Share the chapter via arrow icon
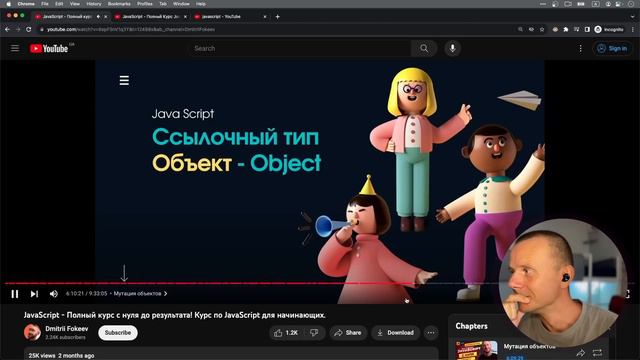This screenshot has width=640, height=360. tap(580, 353)
